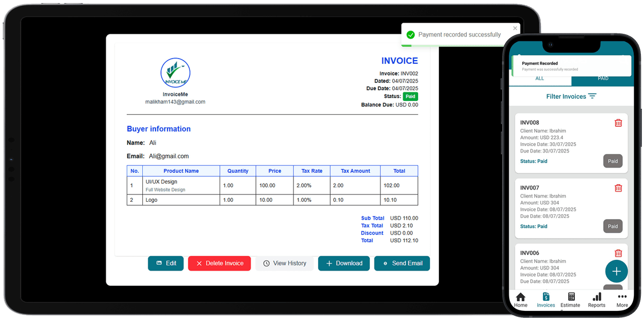Dismiss the Payment recorded notification via its close X

(x=515, y=28)
